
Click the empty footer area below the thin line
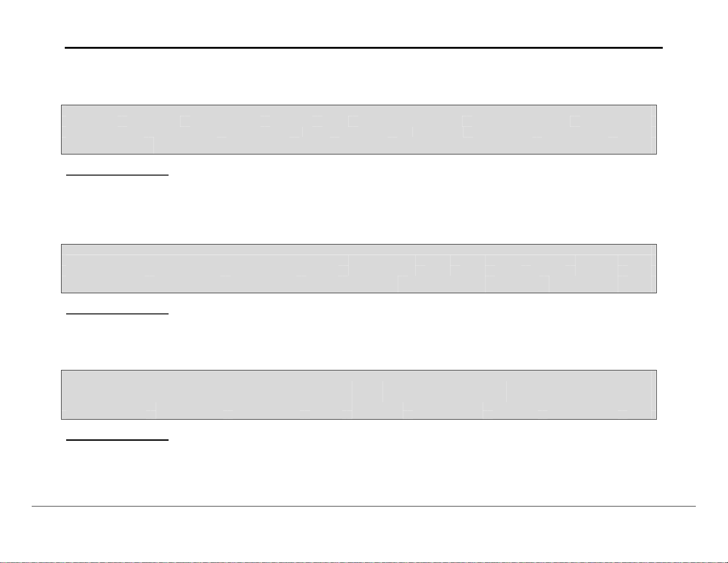click(363, 533)
